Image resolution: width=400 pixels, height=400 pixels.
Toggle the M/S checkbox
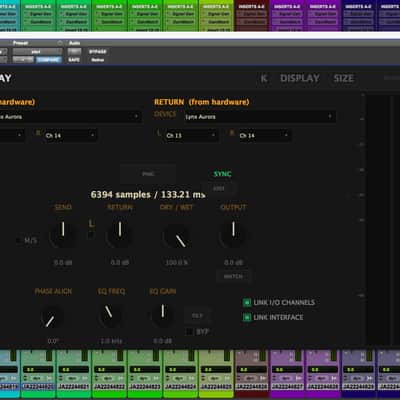19,240
